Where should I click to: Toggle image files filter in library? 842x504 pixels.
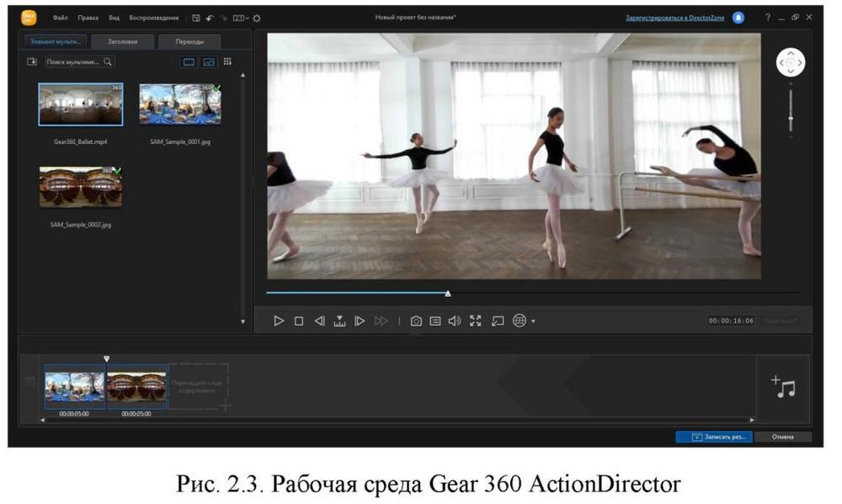[208, 61]
